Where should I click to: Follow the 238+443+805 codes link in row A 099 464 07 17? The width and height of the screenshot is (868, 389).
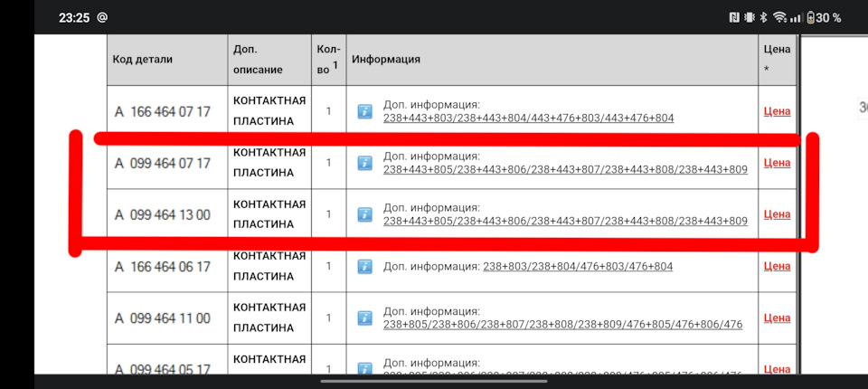coord(565,169)
